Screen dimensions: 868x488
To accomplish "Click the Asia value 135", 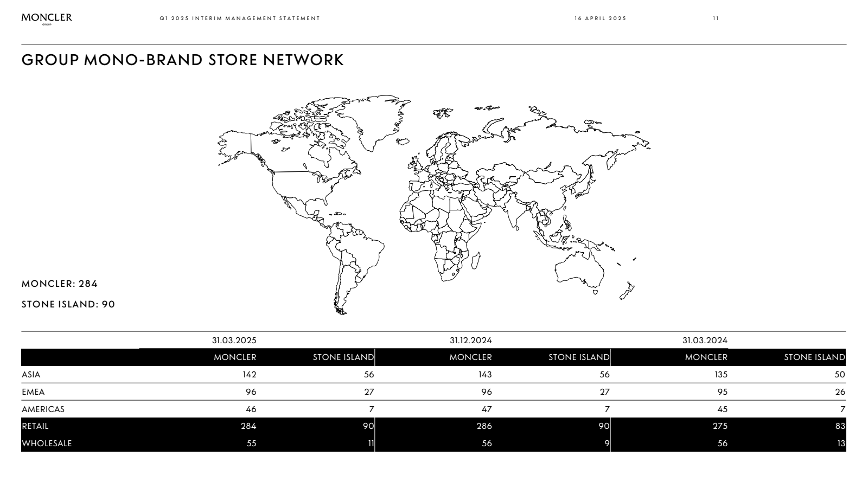I will point(721,375).
